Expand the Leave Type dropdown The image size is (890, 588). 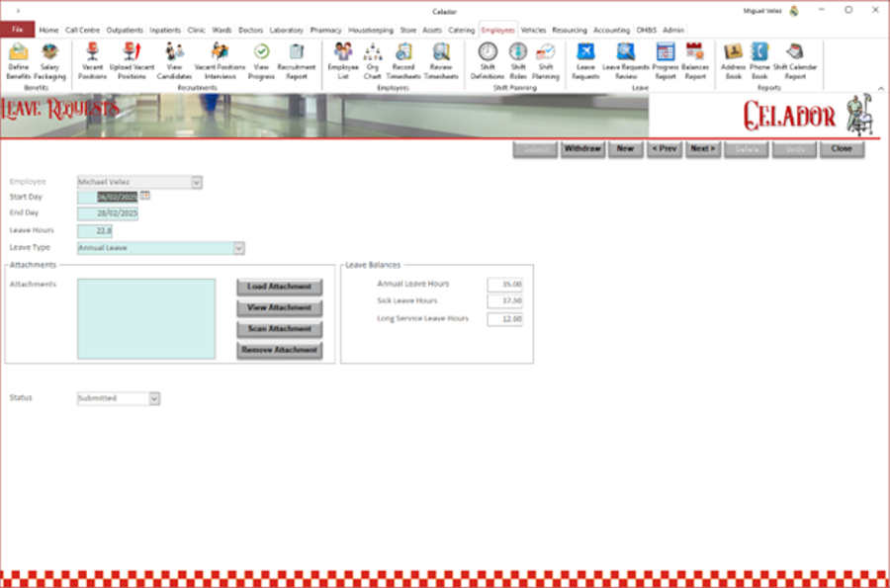[x=238, y=248]
